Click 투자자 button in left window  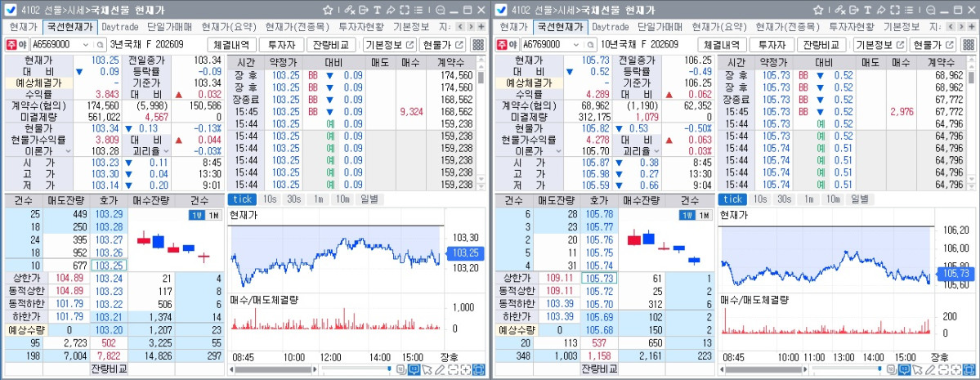click(x=281, y=45)
